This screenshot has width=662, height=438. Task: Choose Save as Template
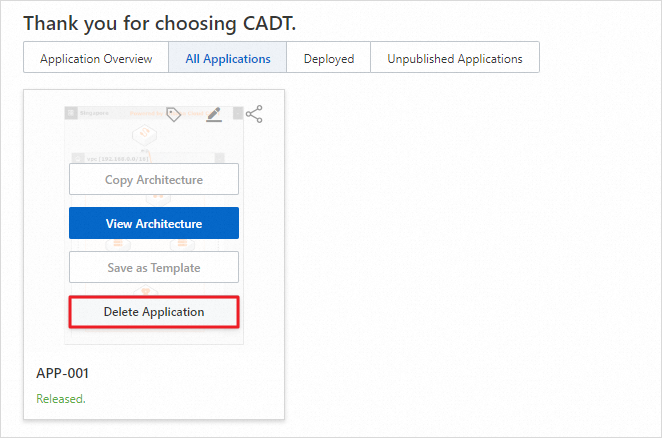[154, 268]
